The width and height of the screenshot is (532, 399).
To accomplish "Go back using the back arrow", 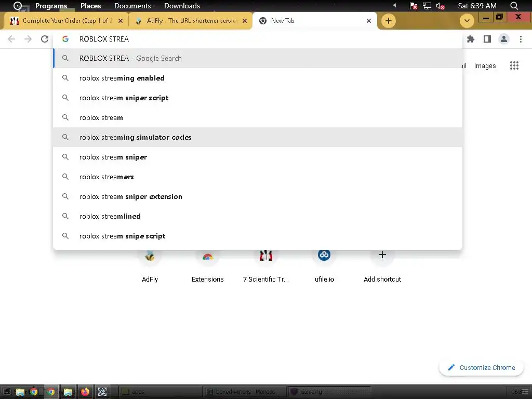I will (11, 39).
